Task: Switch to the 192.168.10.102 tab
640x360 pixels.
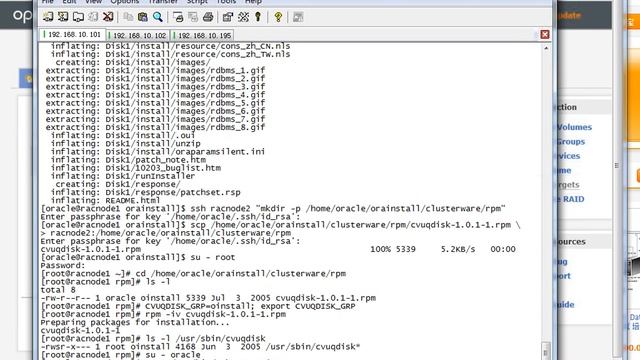Action: point(138,36)
